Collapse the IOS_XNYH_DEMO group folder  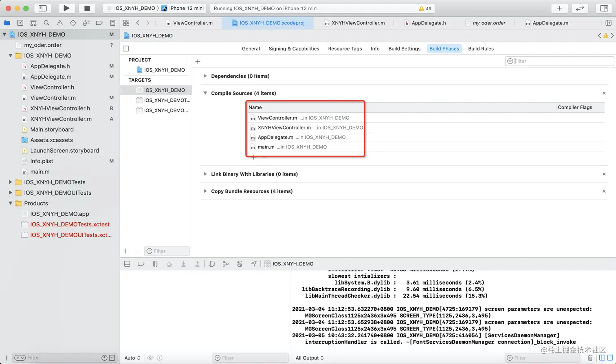11,55
